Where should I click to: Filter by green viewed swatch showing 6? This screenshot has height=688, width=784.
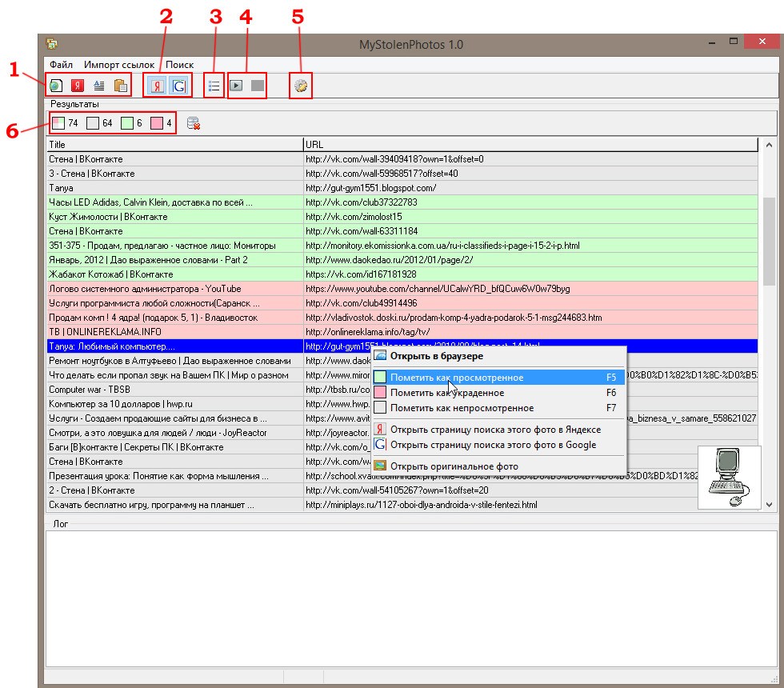[127, 123]
